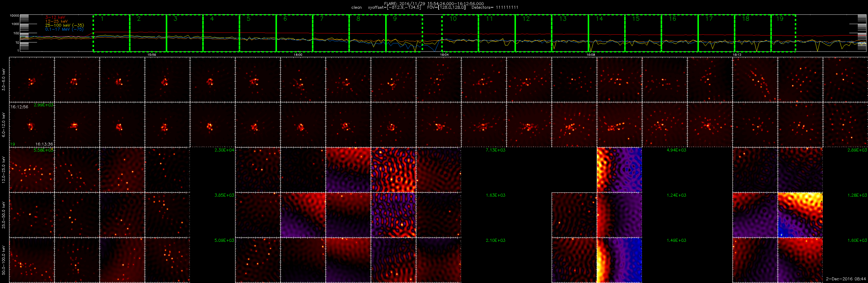Select interval marker 3 on the lightcurve
This screenshot has width=868, height=283.
[x=175, y=19]
